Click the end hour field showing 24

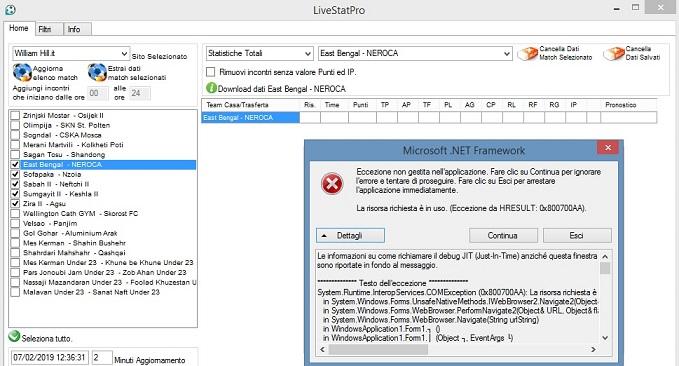[140, 93]
